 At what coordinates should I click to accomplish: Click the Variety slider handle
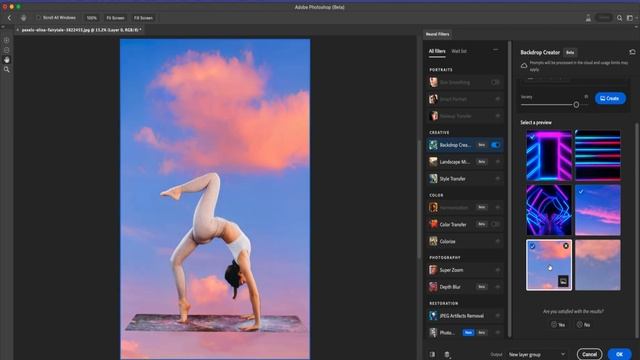(x=576, y=105)
